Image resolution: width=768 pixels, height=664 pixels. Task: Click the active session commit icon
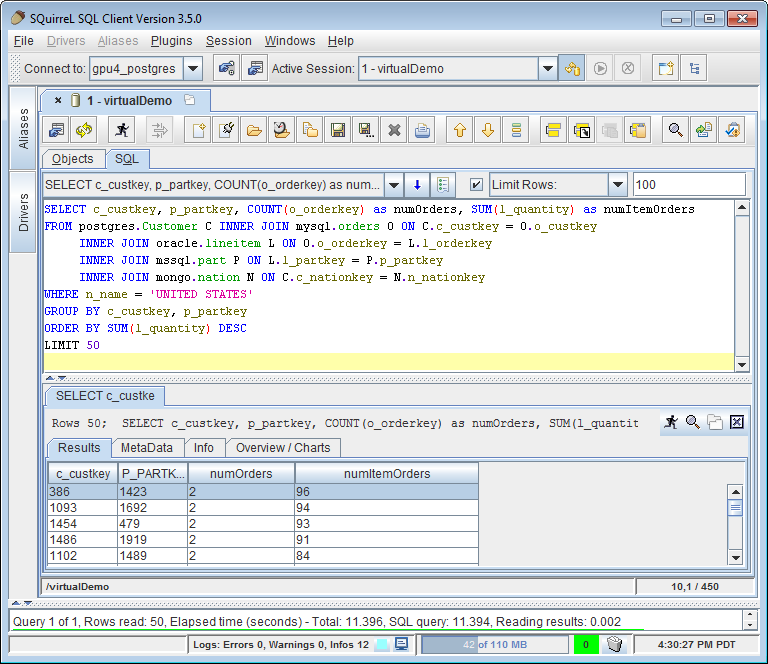coord(572,69)
